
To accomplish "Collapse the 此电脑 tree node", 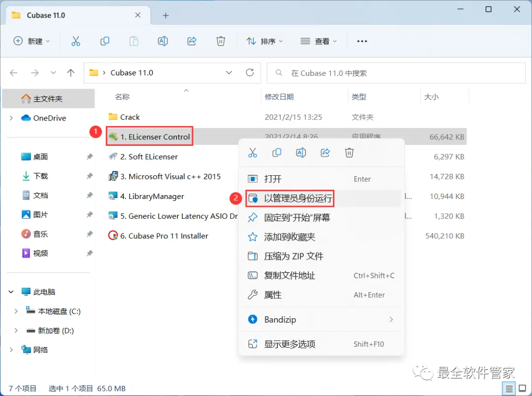I will coord(11,292).
